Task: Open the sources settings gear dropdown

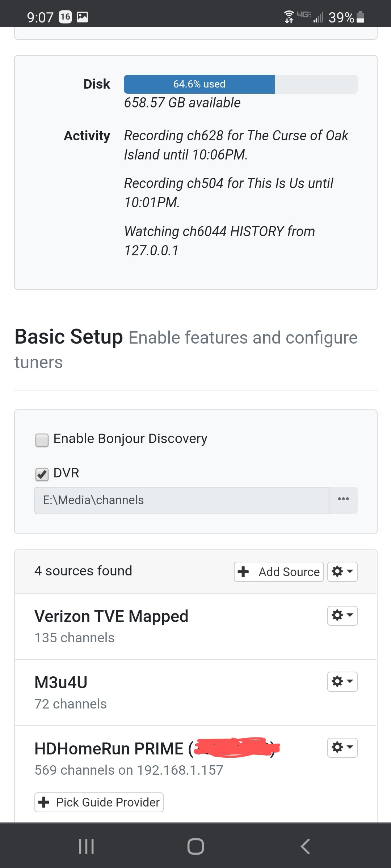Action: click(342, 572)
